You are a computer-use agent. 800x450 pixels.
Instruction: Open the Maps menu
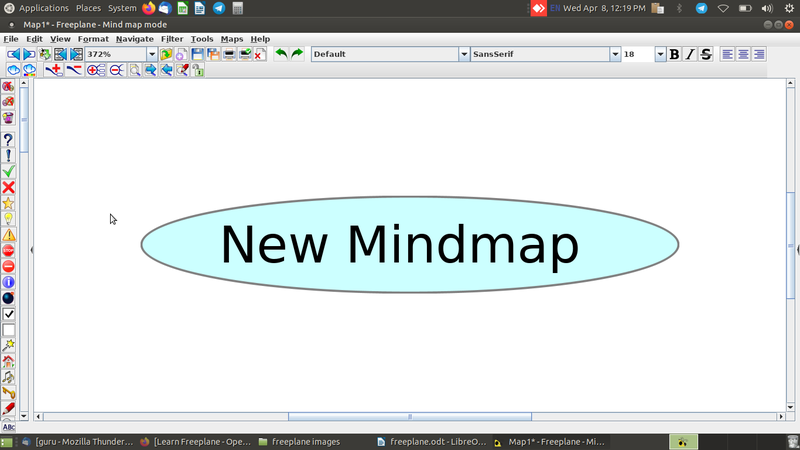point(232,39)
